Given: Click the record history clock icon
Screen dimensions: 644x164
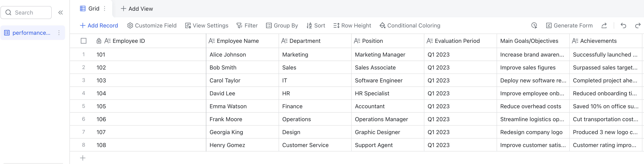Looking at the screenshot, I should 534,25.
